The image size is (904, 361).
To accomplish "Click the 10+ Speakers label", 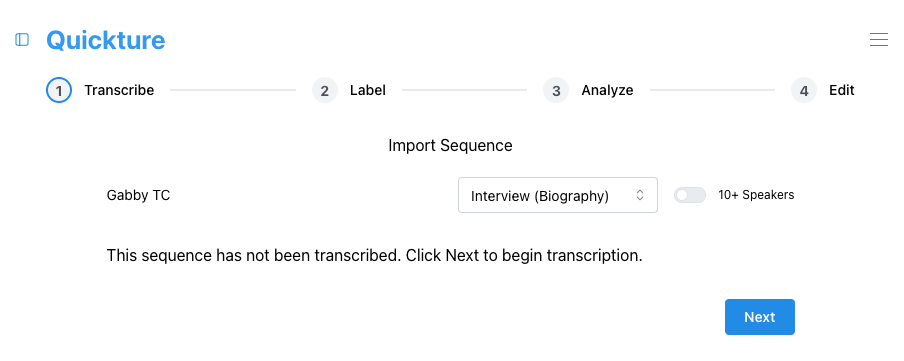I will click(756, 195).
